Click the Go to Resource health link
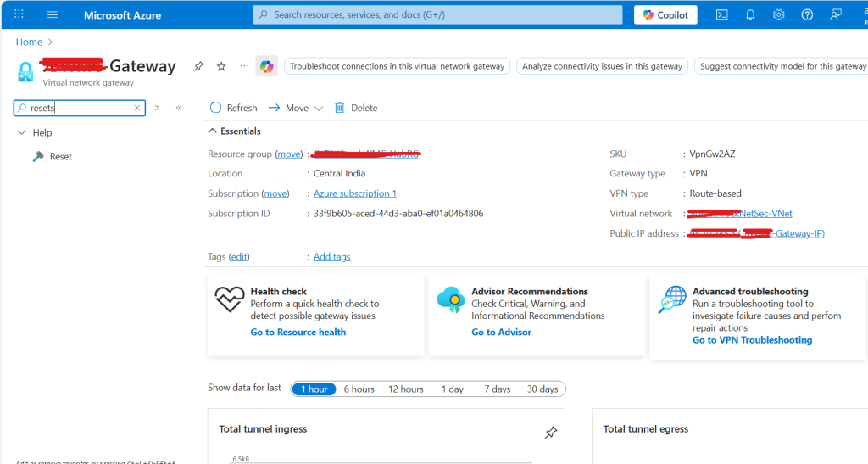Screen dimensions: 868x464 point(298,333)
